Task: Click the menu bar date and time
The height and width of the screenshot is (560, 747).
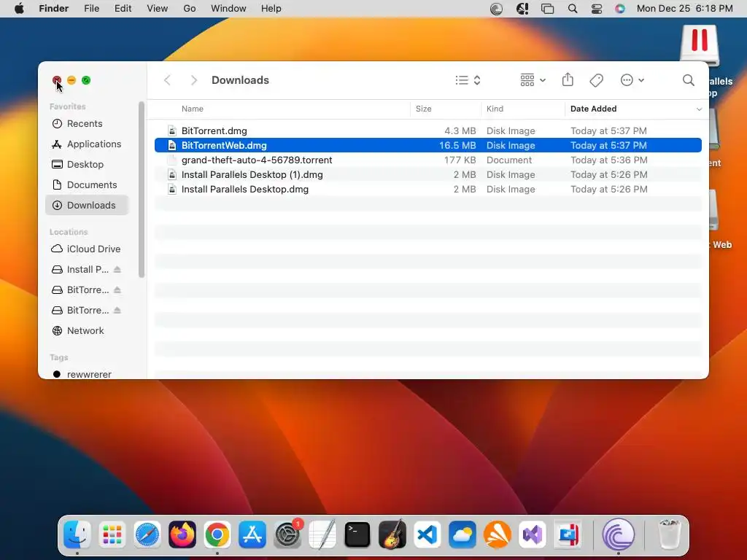Action: pos(684,9)
